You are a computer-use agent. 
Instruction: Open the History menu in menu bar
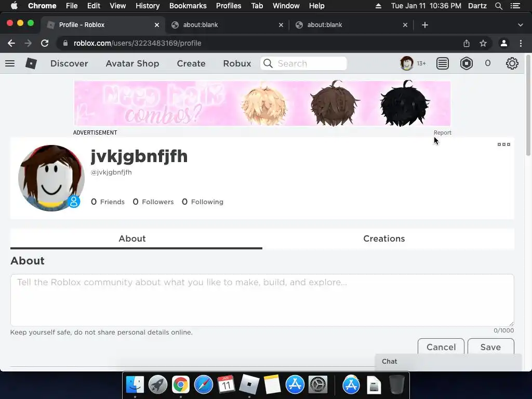[148, 6]
